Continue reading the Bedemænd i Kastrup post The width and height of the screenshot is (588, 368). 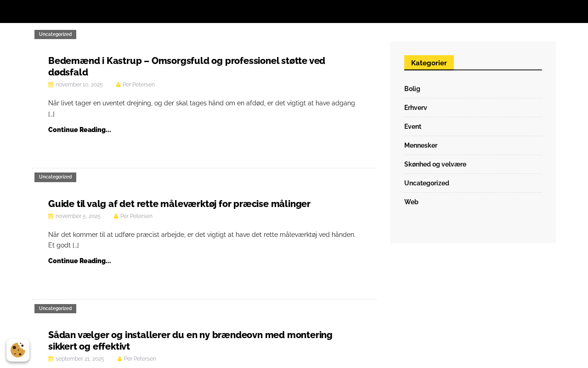79,130
